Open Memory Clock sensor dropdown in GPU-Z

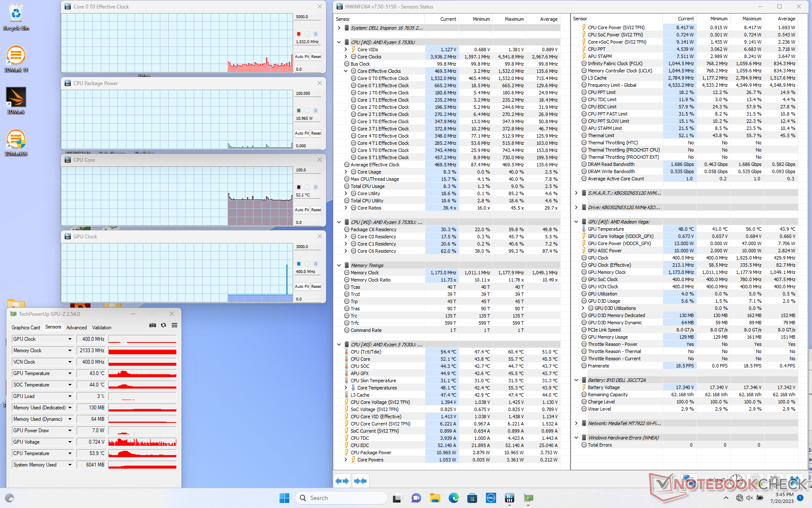coord(70,351)
